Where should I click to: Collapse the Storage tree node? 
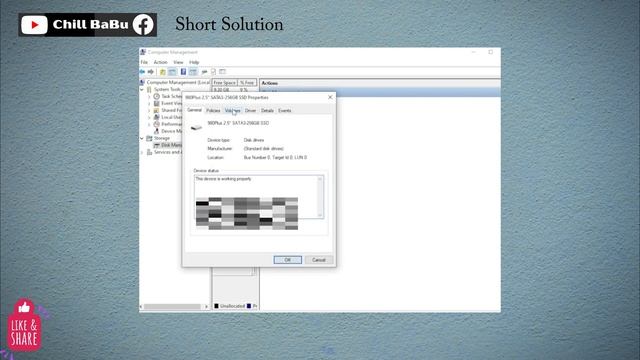[142, 138]
